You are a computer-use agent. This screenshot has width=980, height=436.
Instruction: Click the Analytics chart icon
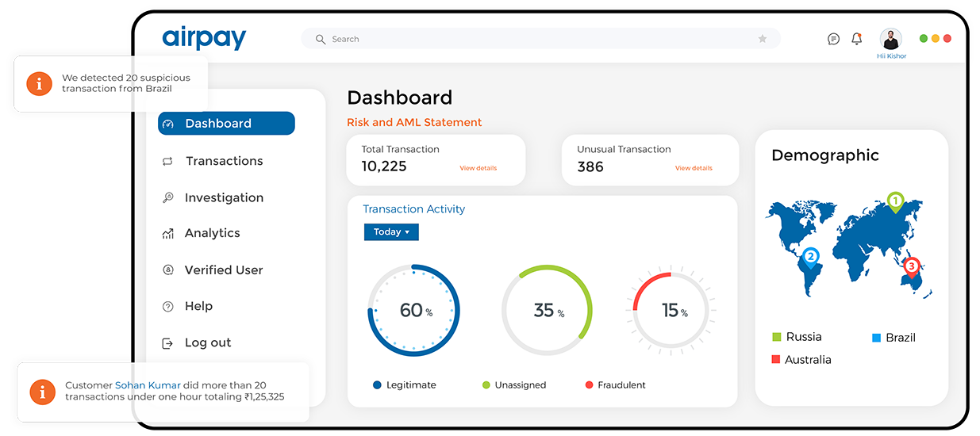[x=167, y=234]
